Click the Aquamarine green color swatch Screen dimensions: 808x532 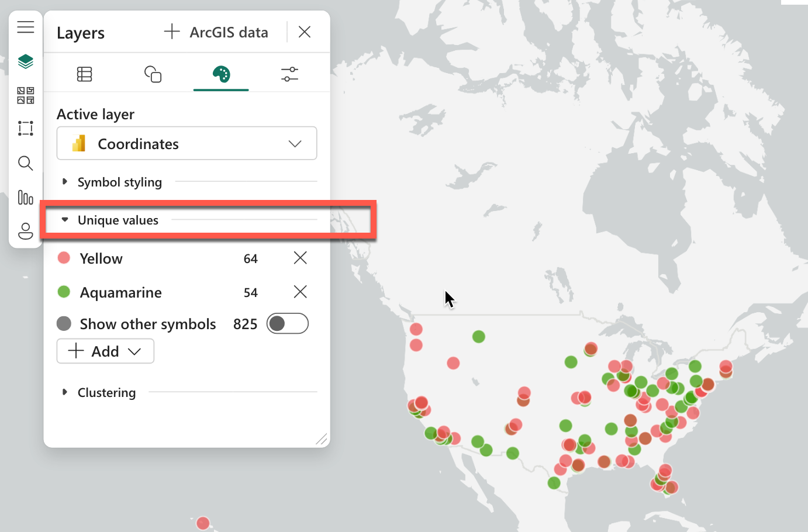click(x=64, y=292)
